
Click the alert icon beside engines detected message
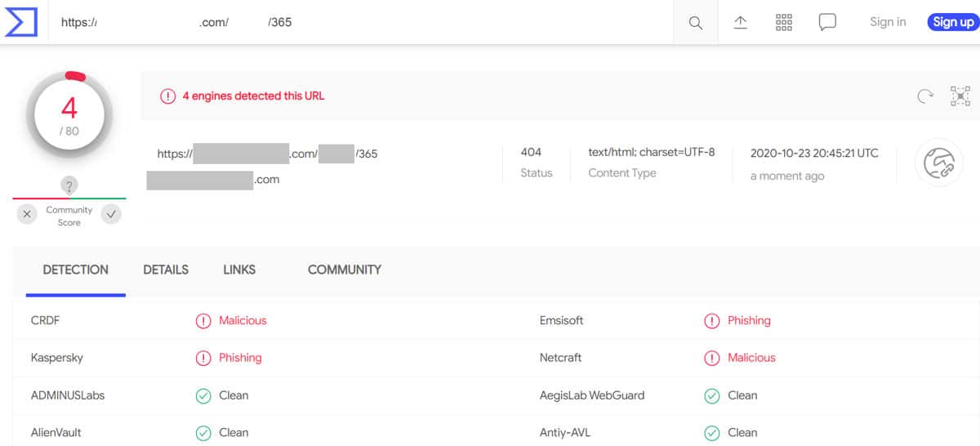click(x=167, y=96)
